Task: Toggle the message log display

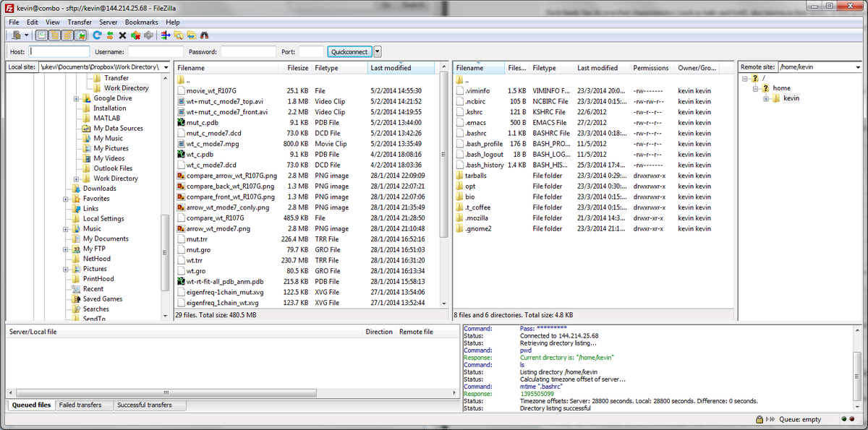Action: 41,35
